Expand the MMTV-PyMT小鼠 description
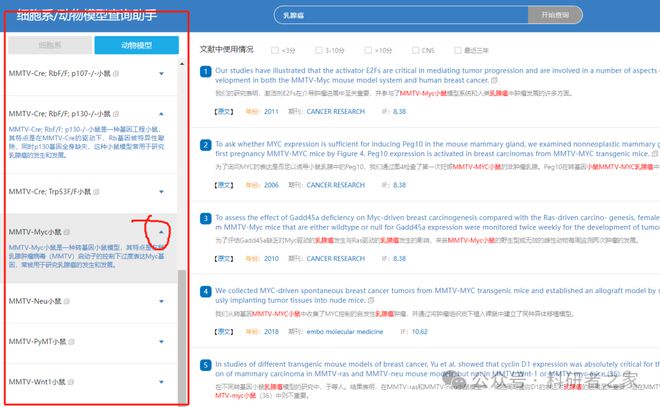 (x=161, y=342)
